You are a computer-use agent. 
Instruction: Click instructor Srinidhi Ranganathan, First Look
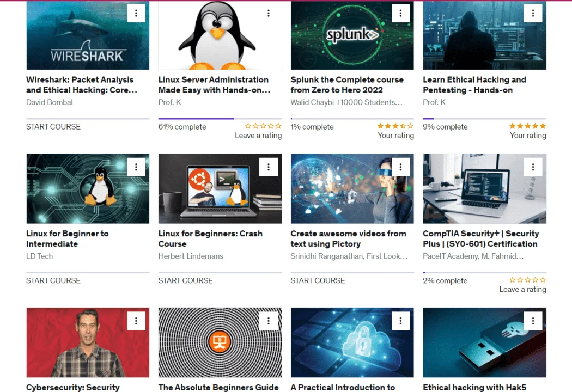click(349, 256)
